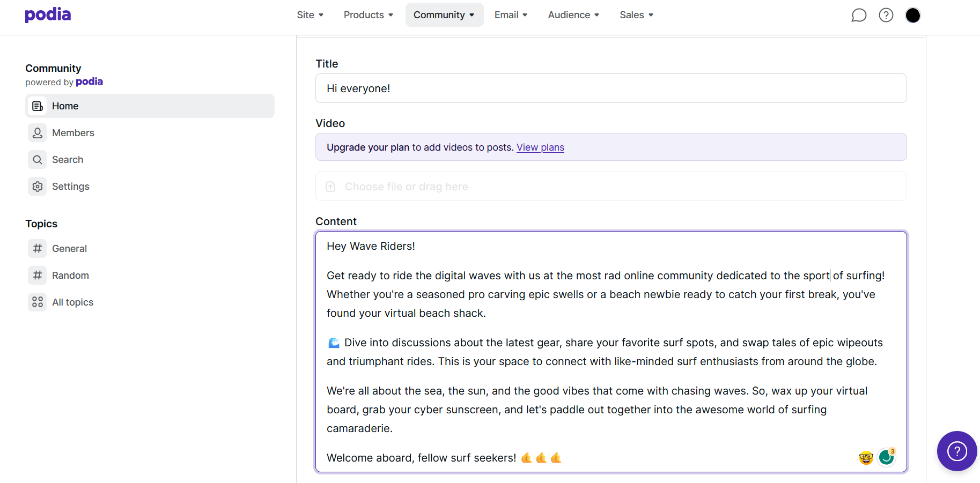Click the View plans link

(x=540, y=147)
